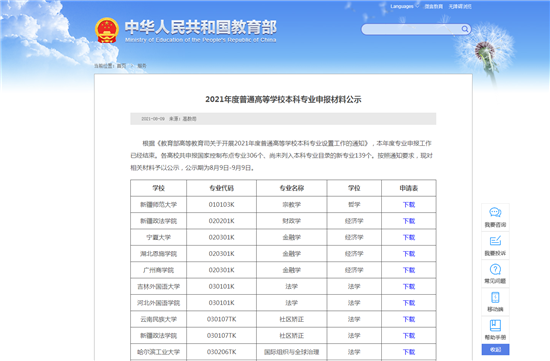
Task: Select the 吉林外国语大学 school cell
Action: [159, 287]
